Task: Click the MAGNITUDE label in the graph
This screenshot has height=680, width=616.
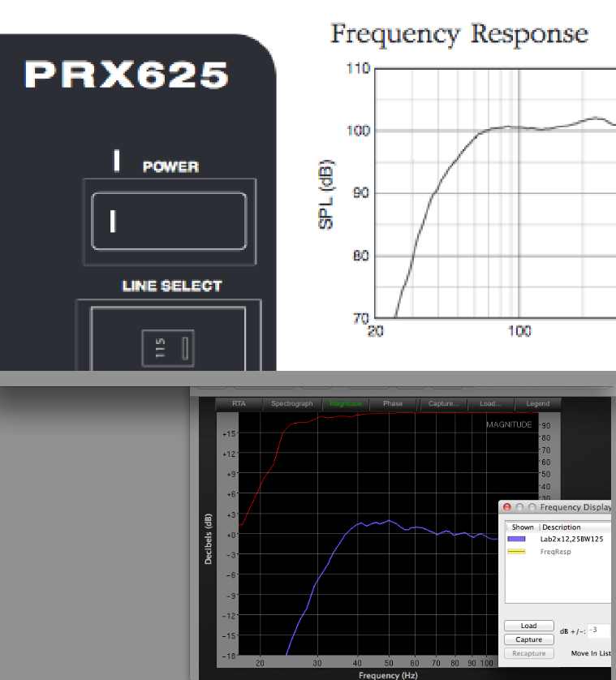Action: 509,424
